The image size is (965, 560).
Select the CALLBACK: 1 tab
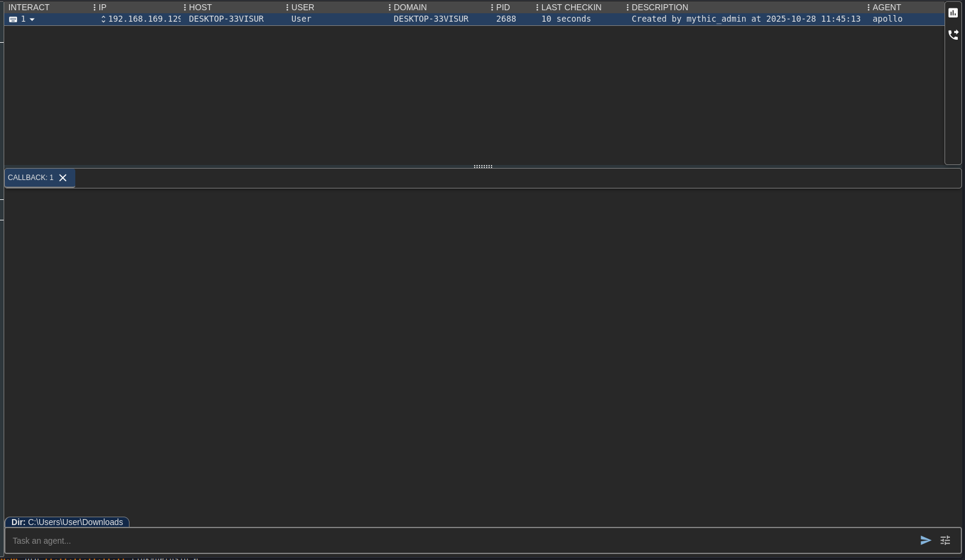31,178
